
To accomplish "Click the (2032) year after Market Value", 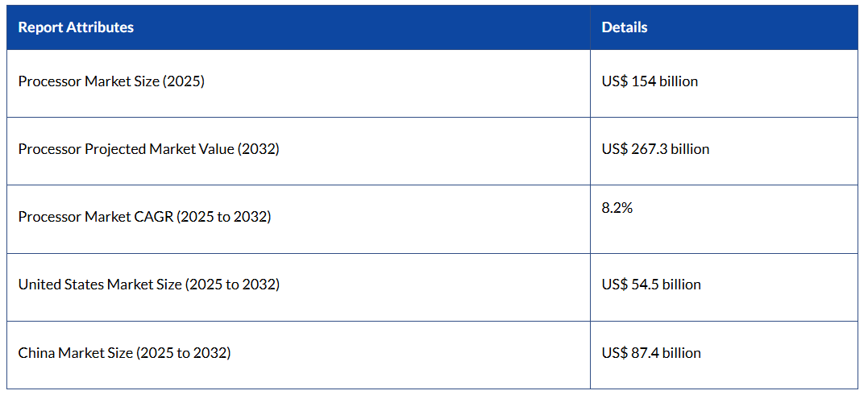I will point(258,149).
